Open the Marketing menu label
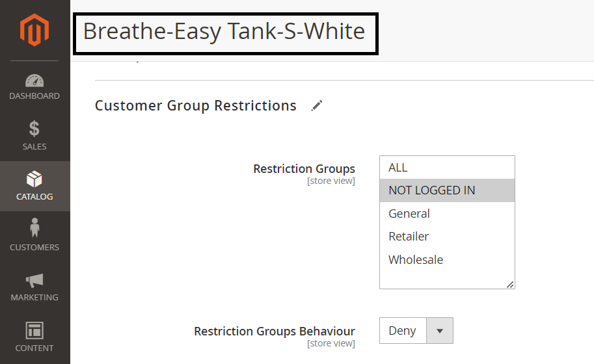This screenshot has width=594, height=364. pos(34,298)
